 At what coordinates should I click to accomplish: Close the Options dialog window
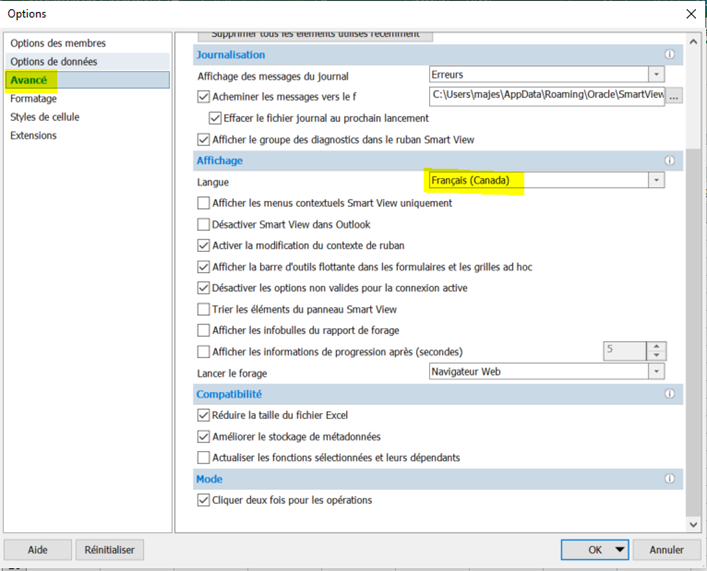pos(690,14)
